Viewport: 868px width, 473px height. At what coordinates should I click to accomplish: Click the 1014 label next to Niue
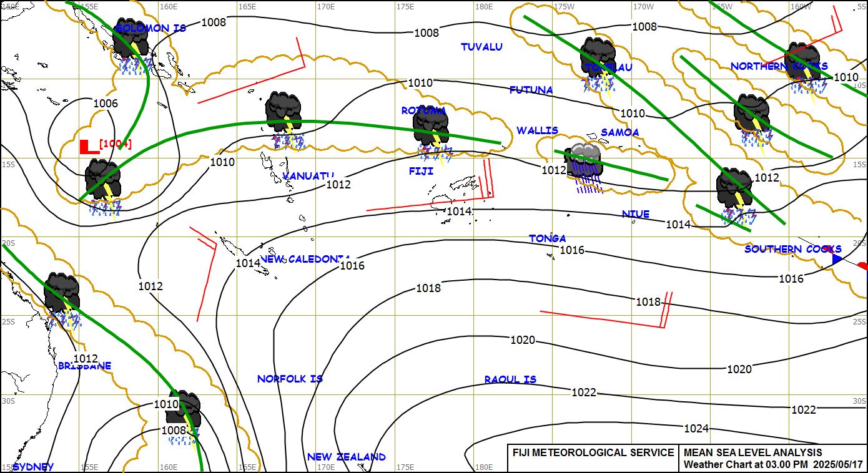pyautogui.click(x=678, y=225)
